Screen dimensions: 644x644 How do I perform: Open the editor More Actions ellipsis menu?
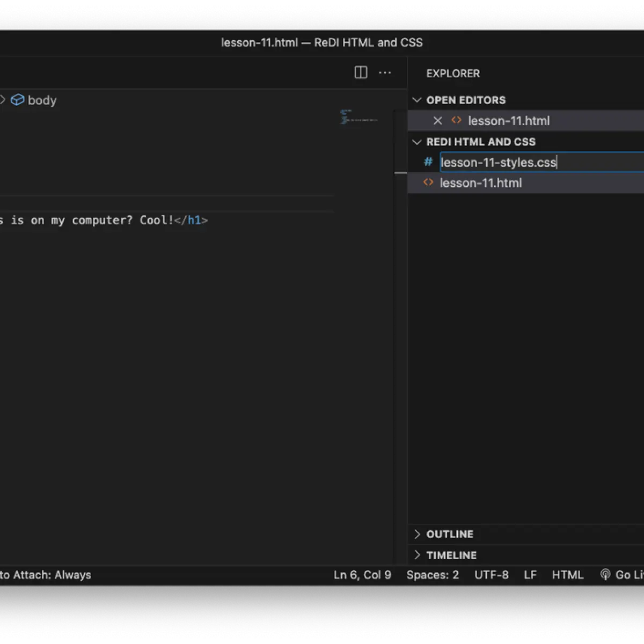pos(385,72)
